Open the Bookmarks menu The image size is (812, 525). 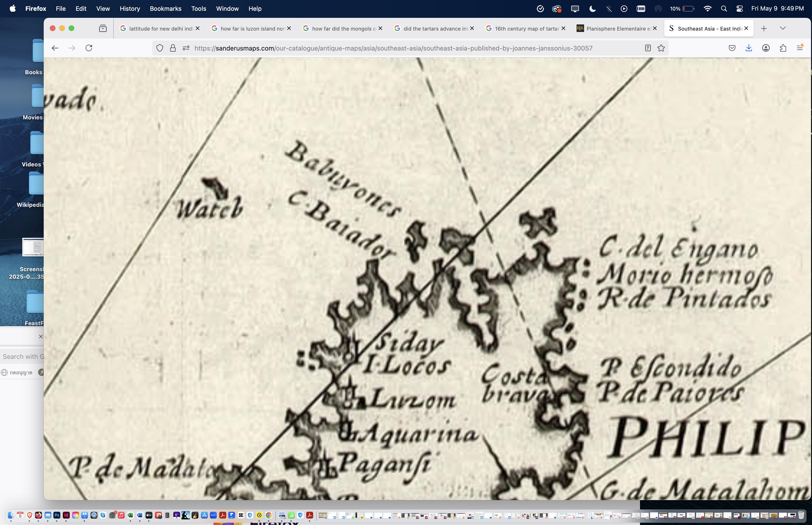coord(166,8)
